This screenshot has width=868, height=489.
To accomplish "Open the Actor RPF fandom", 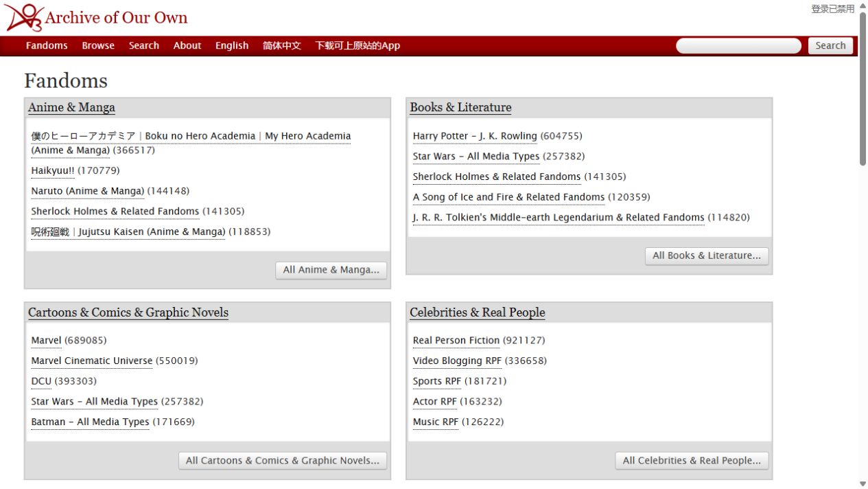I will (435, 402).
